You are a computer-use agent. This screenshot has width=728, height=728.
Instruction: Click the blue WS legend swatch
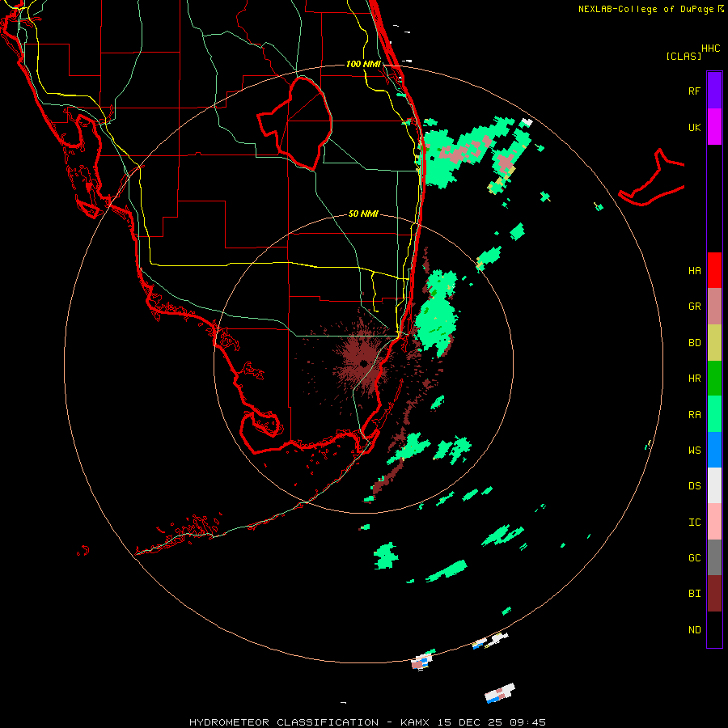click(x=714, y=450)
